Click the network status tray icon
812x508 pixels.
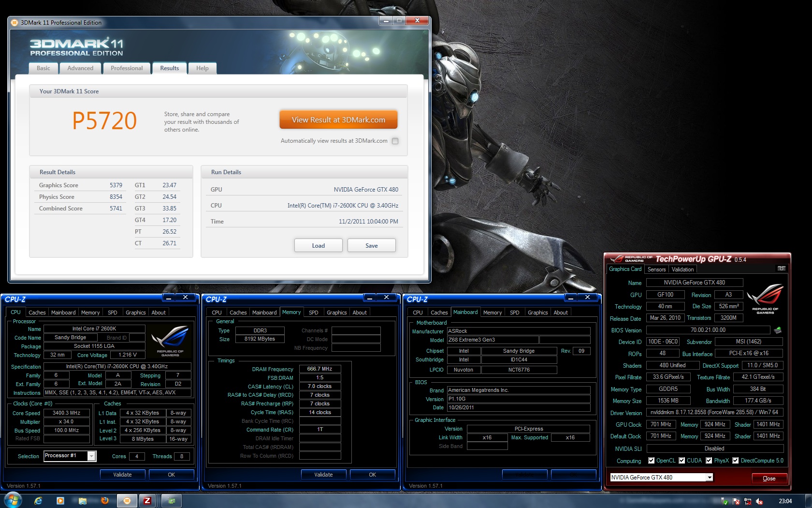click(x=748, y=501)
